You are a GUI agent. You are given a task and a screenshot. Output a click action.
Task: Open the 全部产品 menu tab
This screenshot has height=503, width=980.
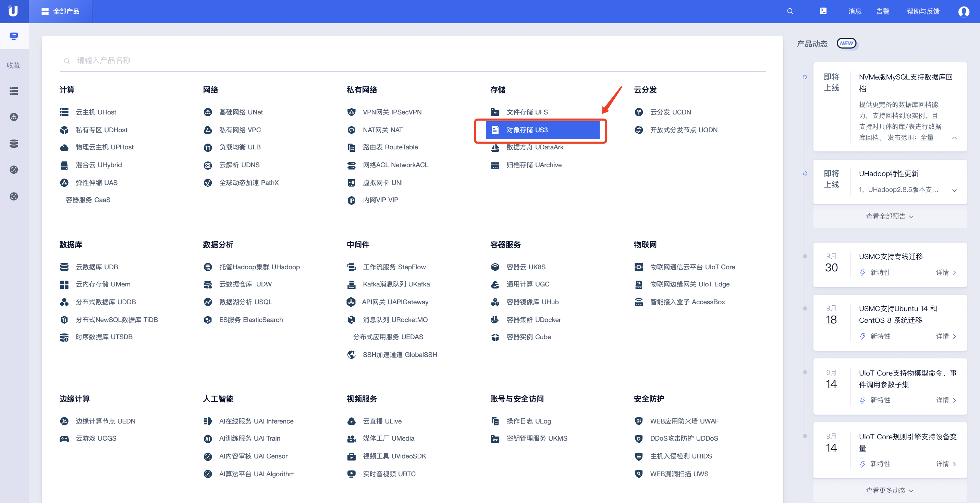pyautogui.click(x=61, y=11)
